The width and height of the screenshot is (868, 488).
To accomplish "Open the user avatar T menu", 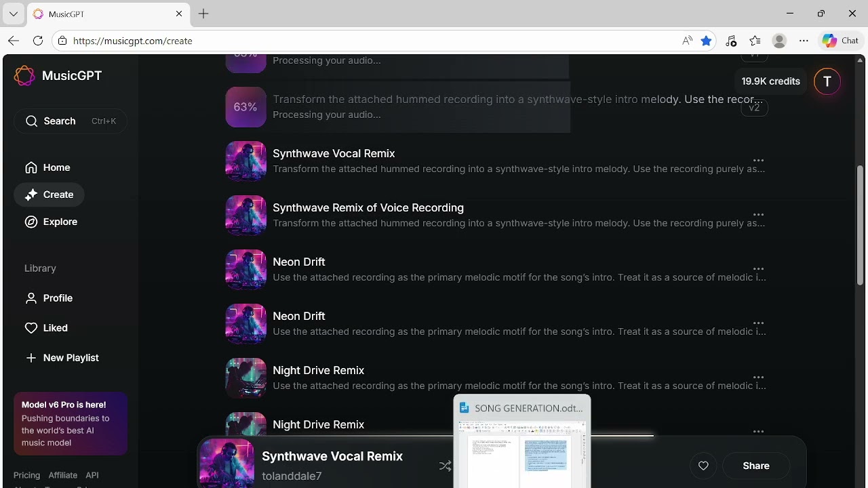I will coord(827,81).
